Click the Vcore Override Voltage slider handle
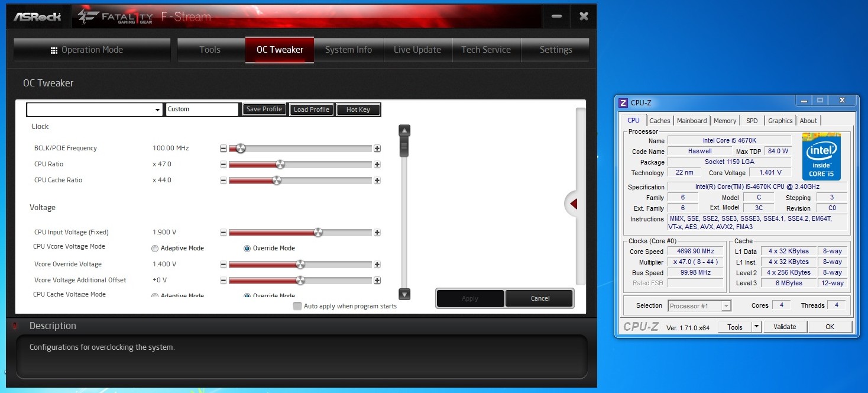Viewport: 868px width, 393px height. (300, 265)
